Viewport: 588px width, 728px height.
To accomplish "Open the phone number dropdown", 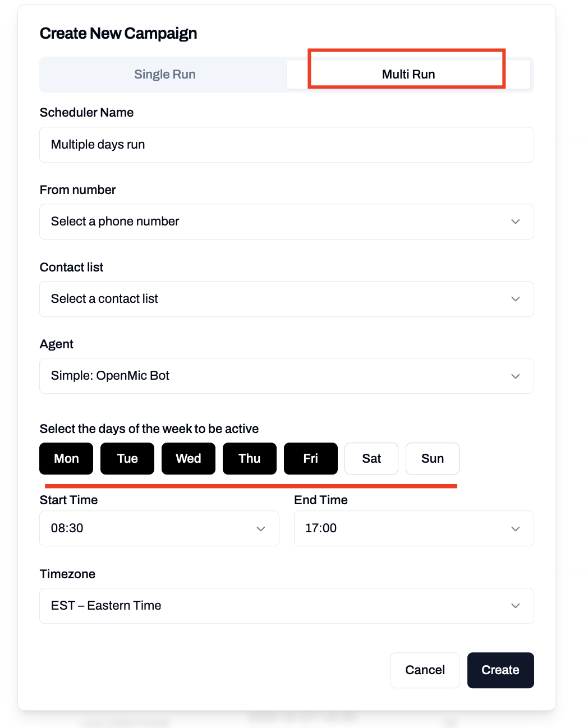I will pos(286,222).
